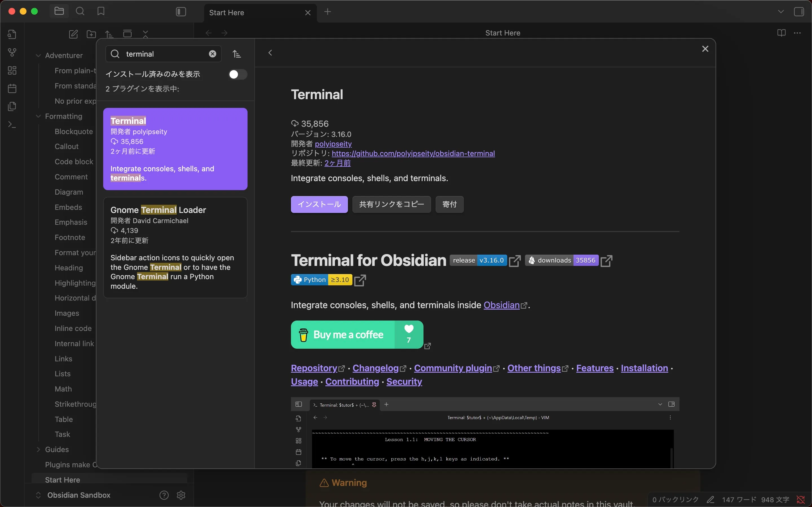Click the purple install button
812x507 pixels.
319,204
